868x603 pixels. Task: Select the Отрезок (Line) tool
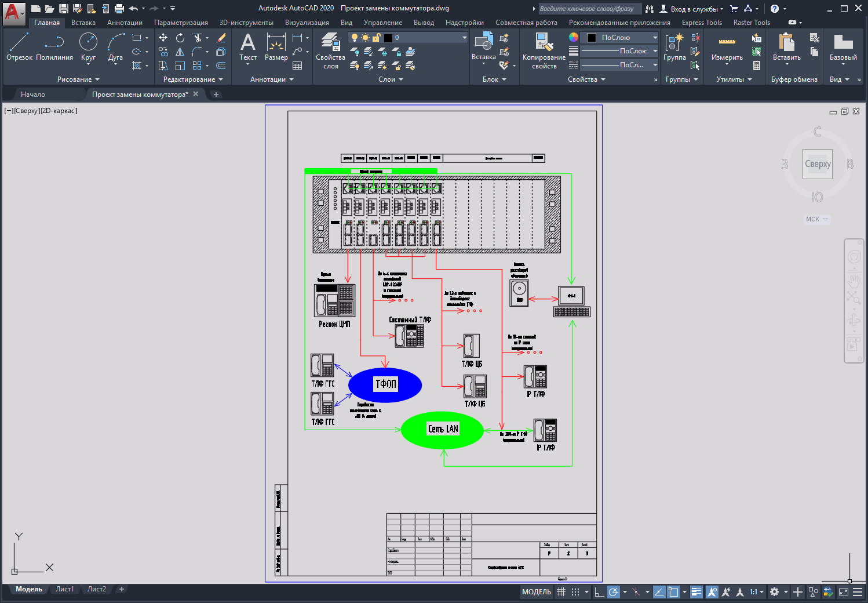click(19, 46)
